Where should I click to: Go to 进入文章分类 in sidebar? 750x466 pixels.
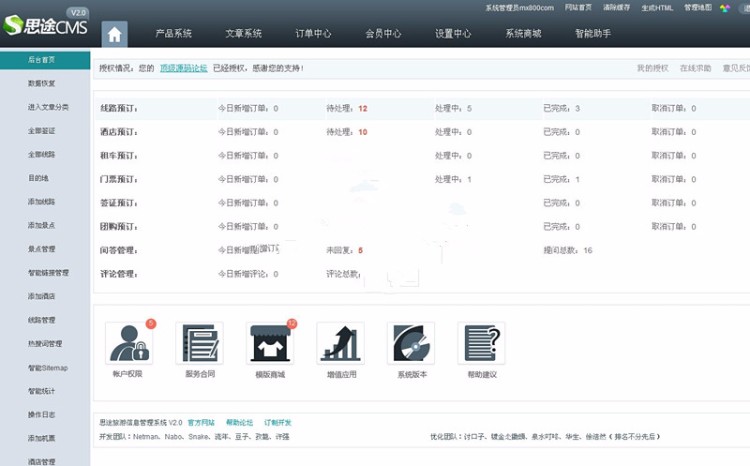click(x=48, y=107)
